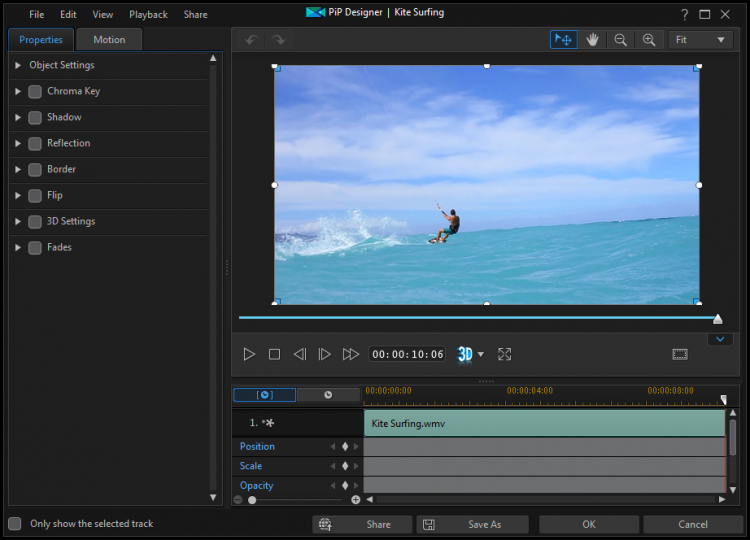Viewport: 750px width, 540px height.
Task: Click the Kite Surfing.wmv timeline clip
Action: [x=544, y=423]
